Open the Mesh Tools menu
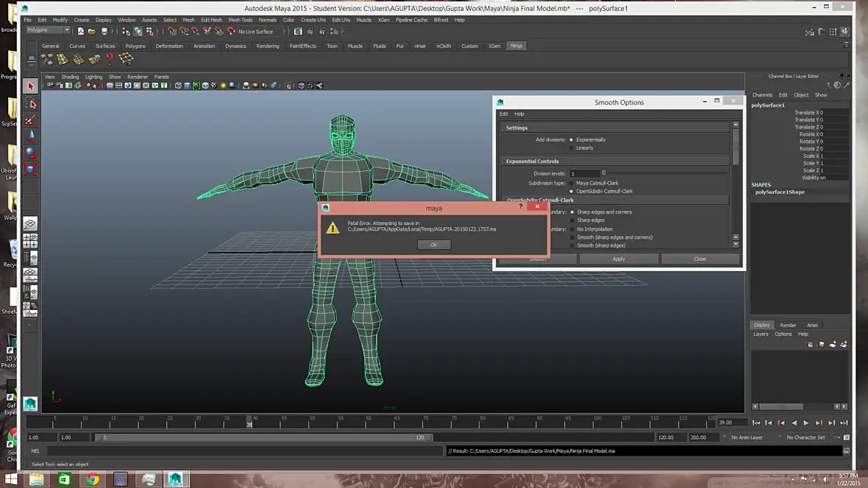 tap(240, 20)
